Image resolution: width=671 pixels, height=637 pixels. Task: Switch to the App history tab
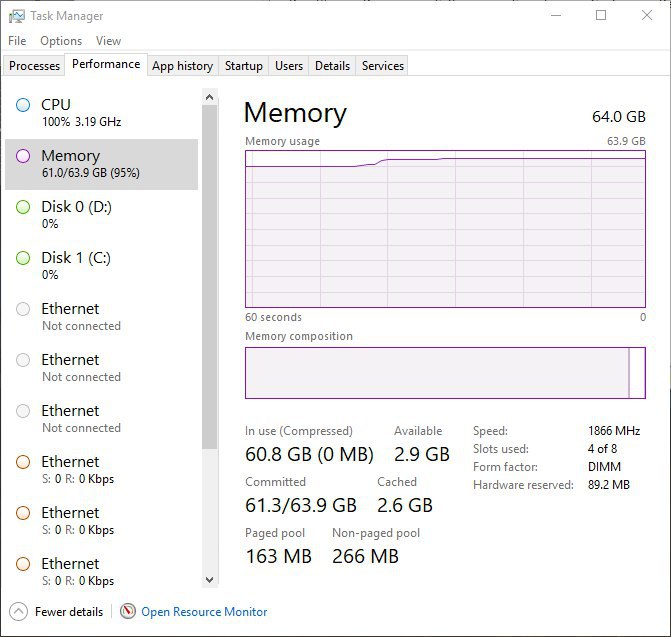183,66
